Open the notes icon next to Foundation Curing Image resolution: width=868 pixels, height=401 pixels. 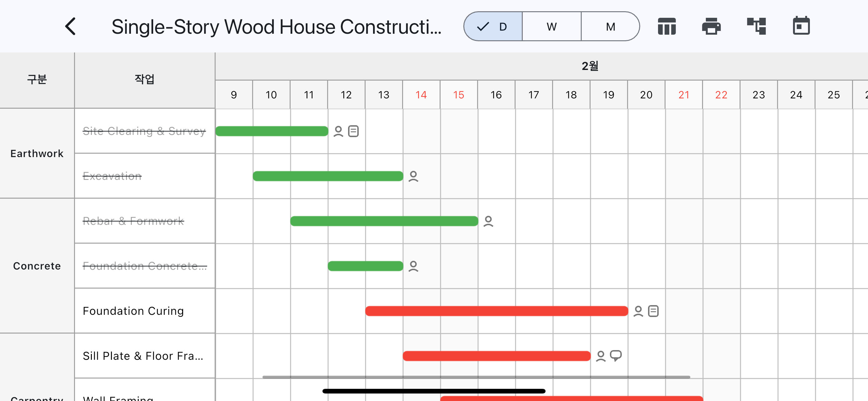tap(653, 311)
